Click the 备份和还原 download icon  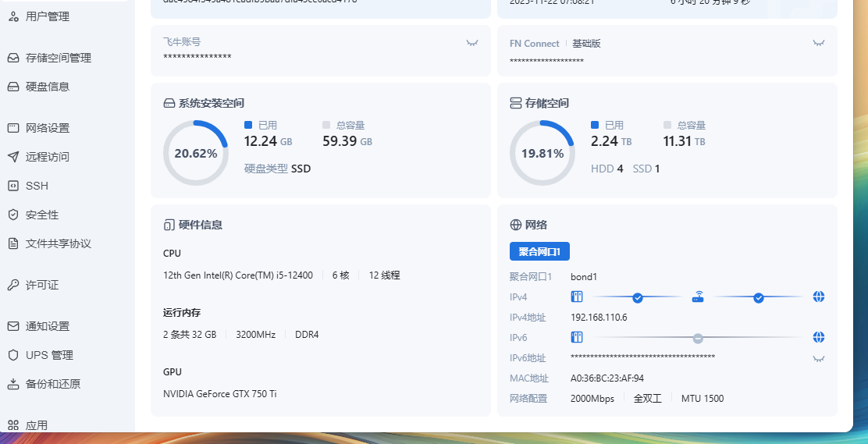pos(13,384)
